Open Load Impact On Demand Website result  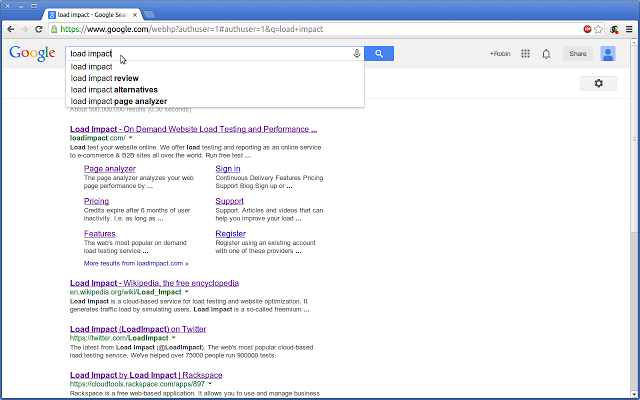click(x=193, y=129)
